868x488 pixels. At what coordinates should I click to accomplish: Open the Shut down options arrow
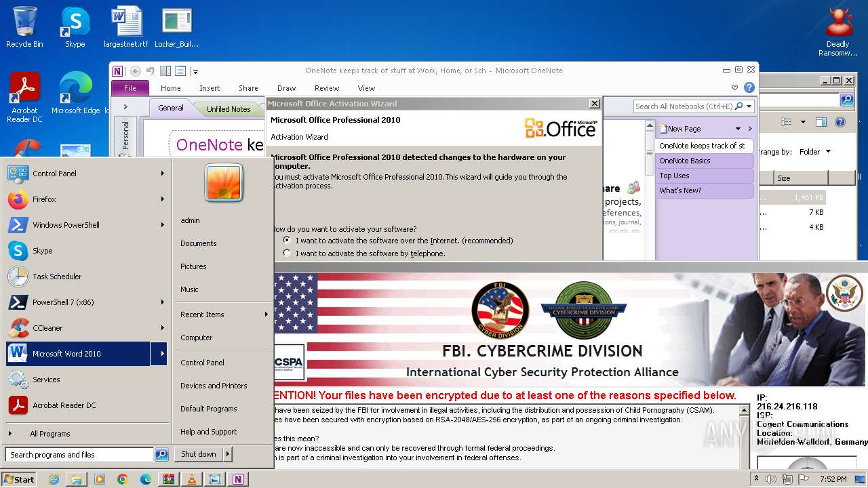[x=228, y=454]
